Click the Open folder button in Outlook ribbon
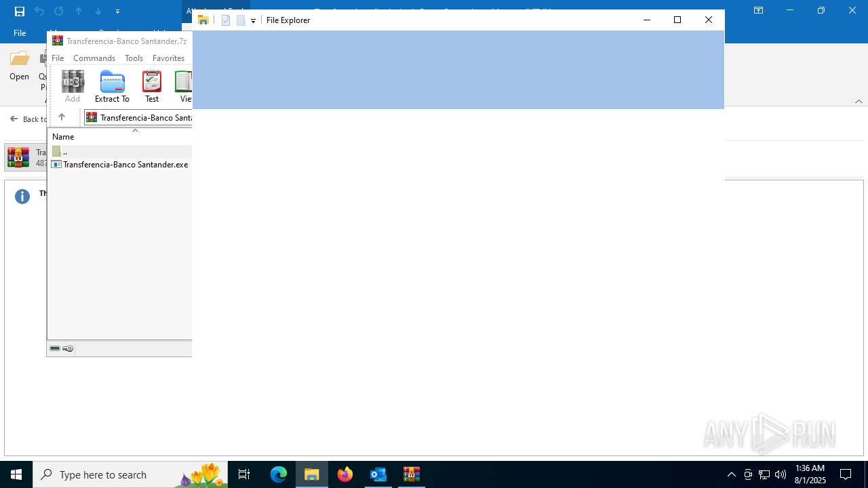This screenshot has height=488, width=868. [x=20, y=66]
